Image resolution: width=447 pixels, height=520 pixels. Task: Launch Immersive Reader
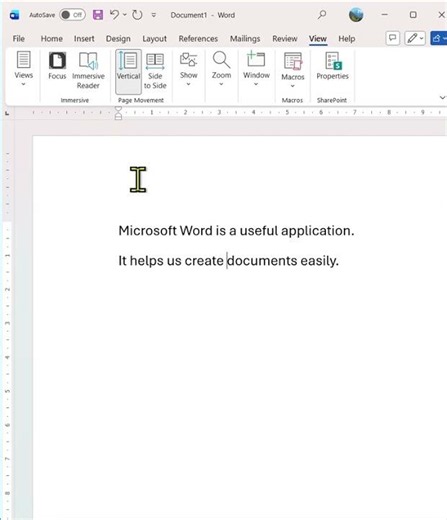click(88, 70)
